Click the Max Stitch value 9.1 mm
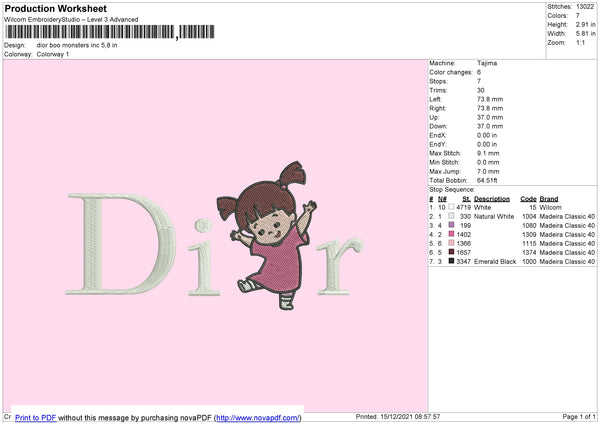 pos(488,153)
